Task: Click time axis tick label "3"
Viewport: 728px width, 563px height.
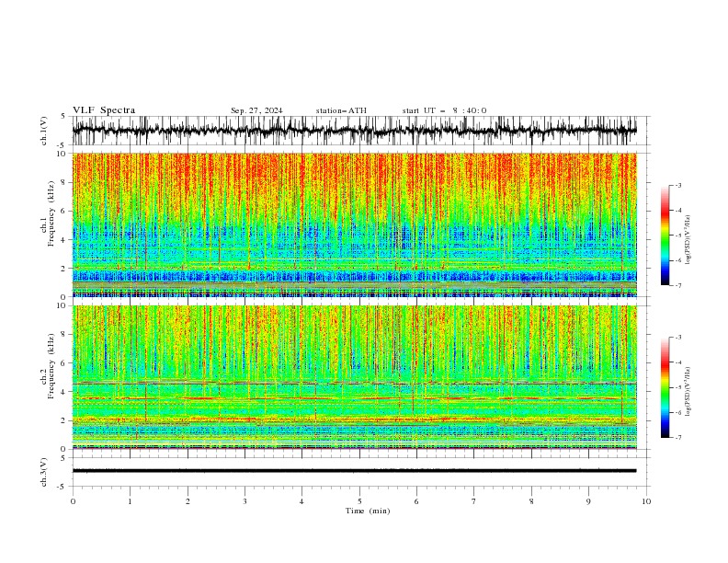Action: click(245, 501)
